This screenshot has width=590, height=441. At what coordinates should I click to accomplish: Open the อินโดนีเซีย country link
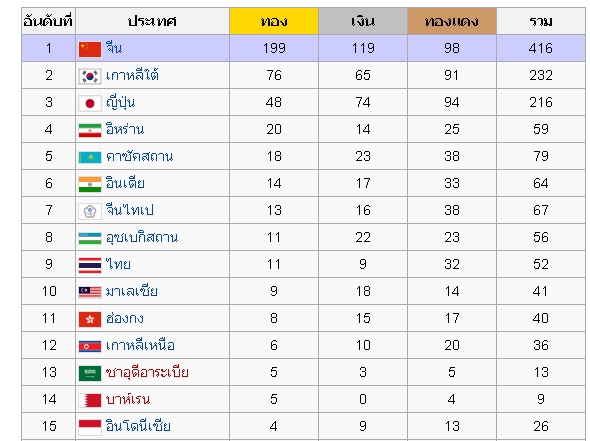click(x=138, y=426)
